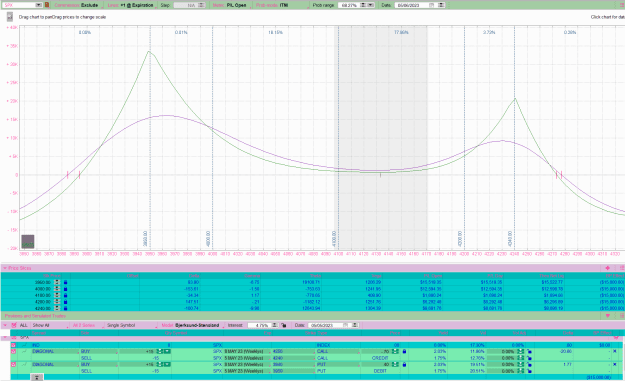Delete the DIAGONAL CALL trade with its X icon
This screenshot has height=381, width=625.
[615, 351]
